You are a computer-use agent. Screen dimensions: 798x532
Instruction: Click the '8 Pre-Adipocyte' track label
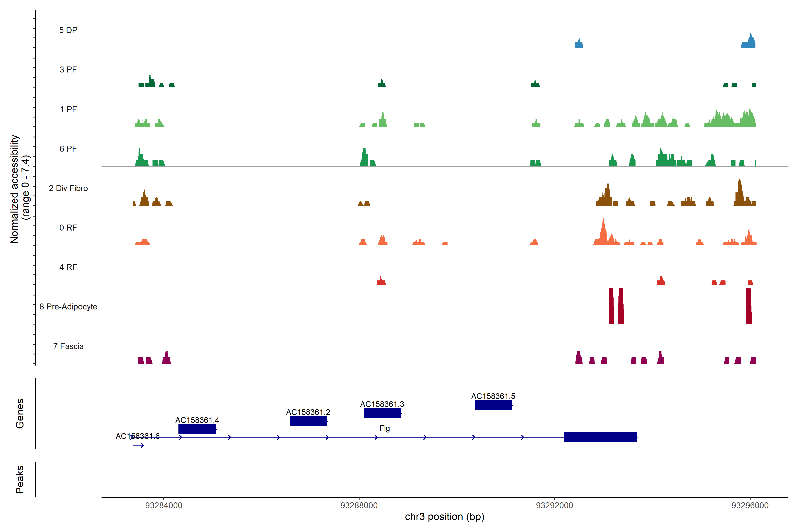coord(68,307)
